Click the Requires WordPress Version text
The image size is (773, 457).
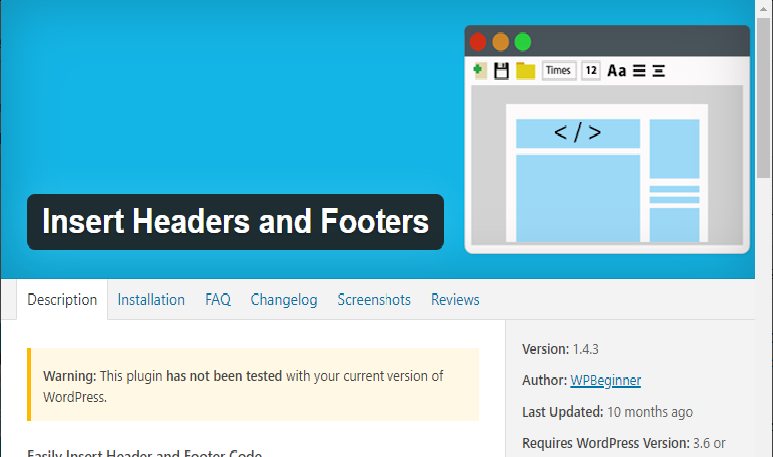coord(624,443)
